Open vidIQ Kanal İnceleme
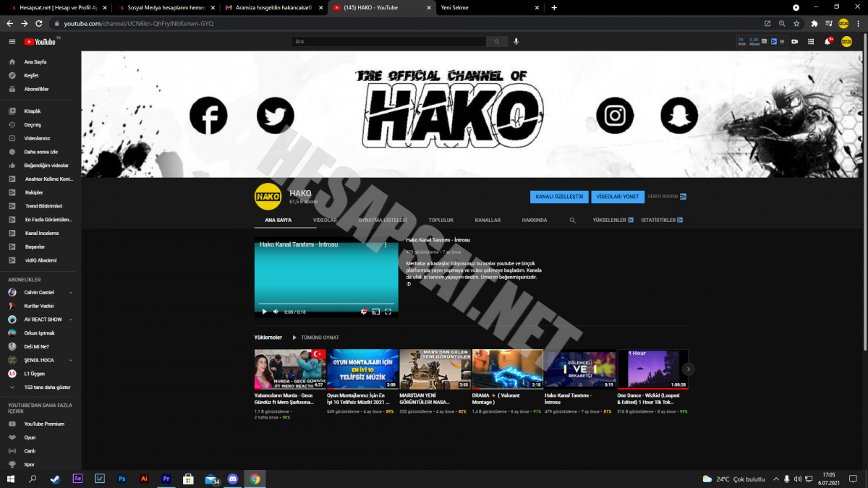This screenshot has height=488, width=868. pyautogui.click(x=42, y=233)
